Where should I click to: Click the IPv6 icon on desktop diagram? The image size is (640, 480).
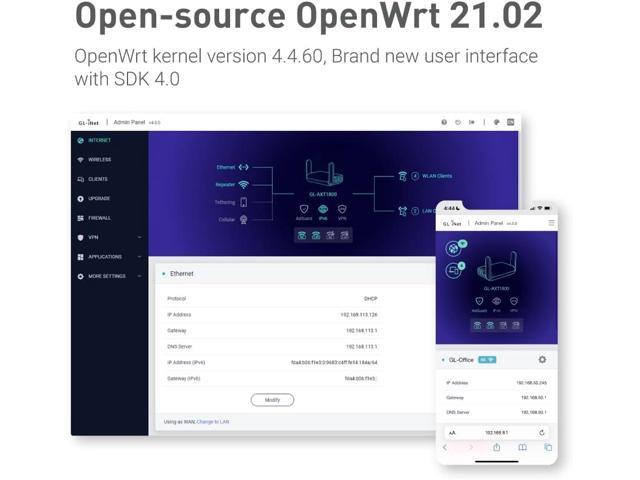(x=323, y=209)
